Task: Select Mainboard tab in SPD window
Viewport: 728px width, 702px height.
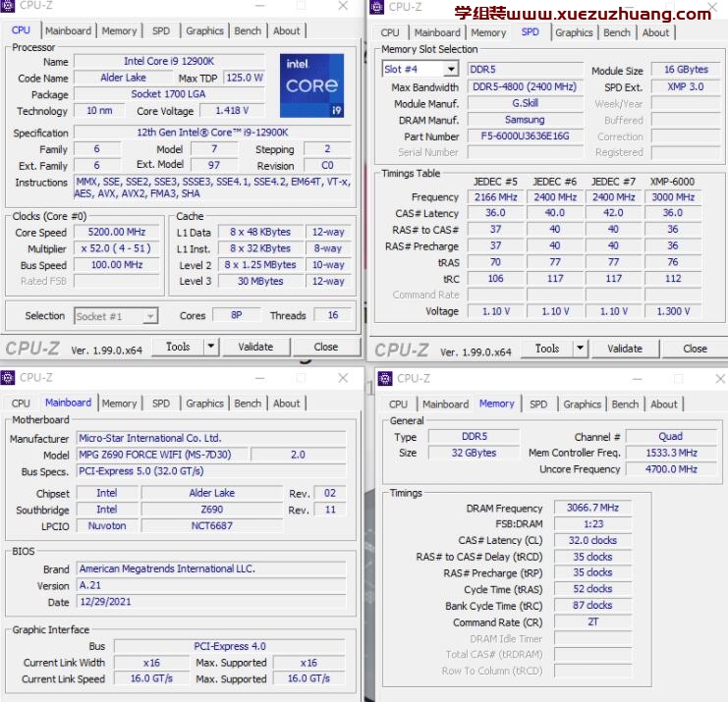Action: coord(437,33)
